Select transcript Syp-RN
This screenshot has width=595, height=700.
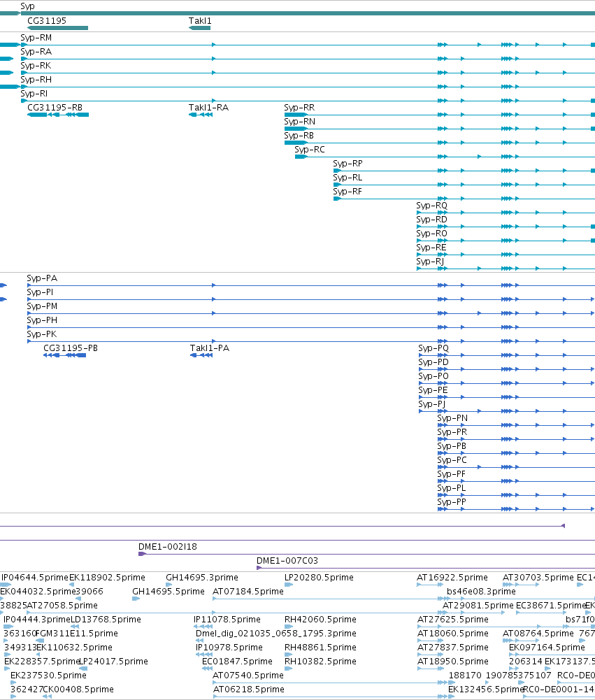click(300, 122)
